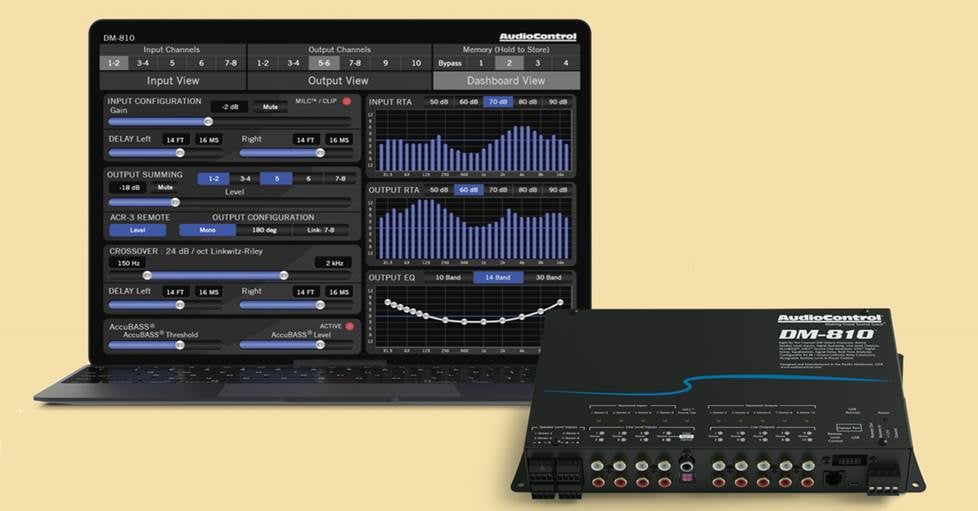Click the crossover high-pass slider handle
This screenshot has width=978, height=511.
tap(147, 276)
